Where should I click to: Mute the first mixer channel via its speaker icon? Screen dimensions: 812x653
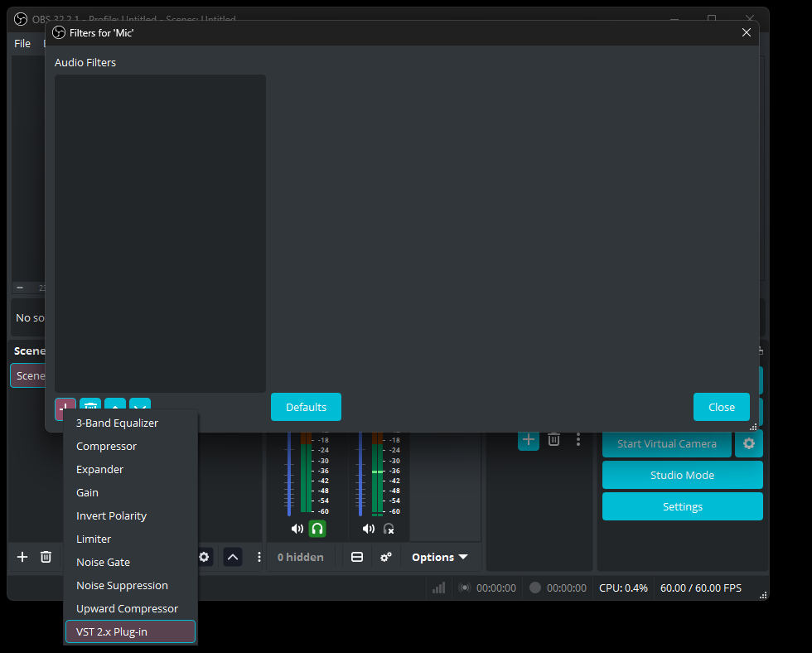297,529
